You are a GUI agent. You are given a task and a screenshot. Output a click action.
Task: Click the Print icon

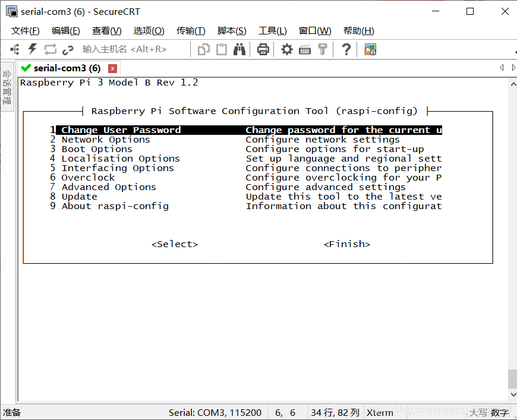[263, 49]
